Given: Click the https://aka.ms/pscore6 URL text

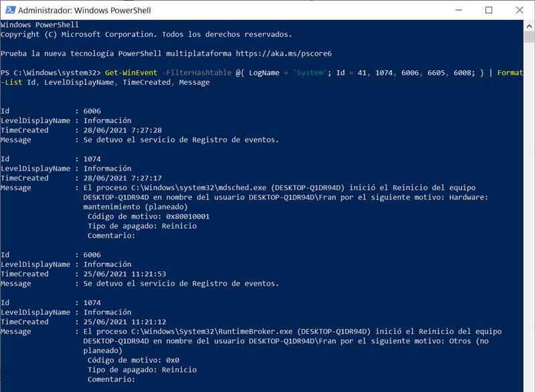Looking at the screenshot, I should click(x=284, y=54).
